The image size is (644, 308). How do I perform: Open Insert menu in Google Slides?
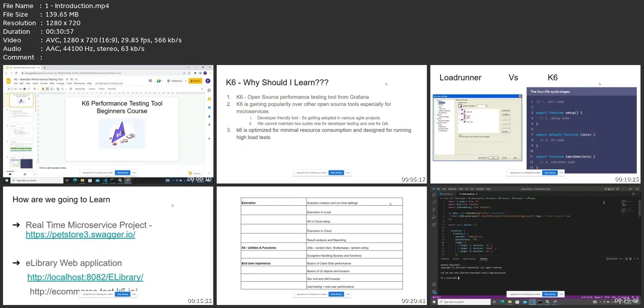pos(35,83)
